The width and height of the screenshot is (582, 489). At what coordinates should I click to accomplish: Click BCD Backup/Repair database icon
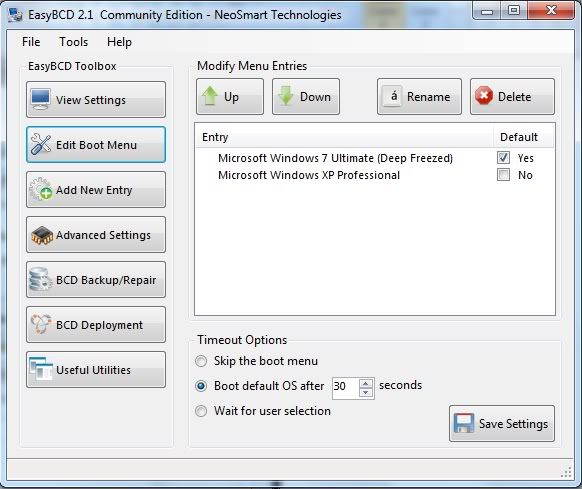[x=40, y=279]
